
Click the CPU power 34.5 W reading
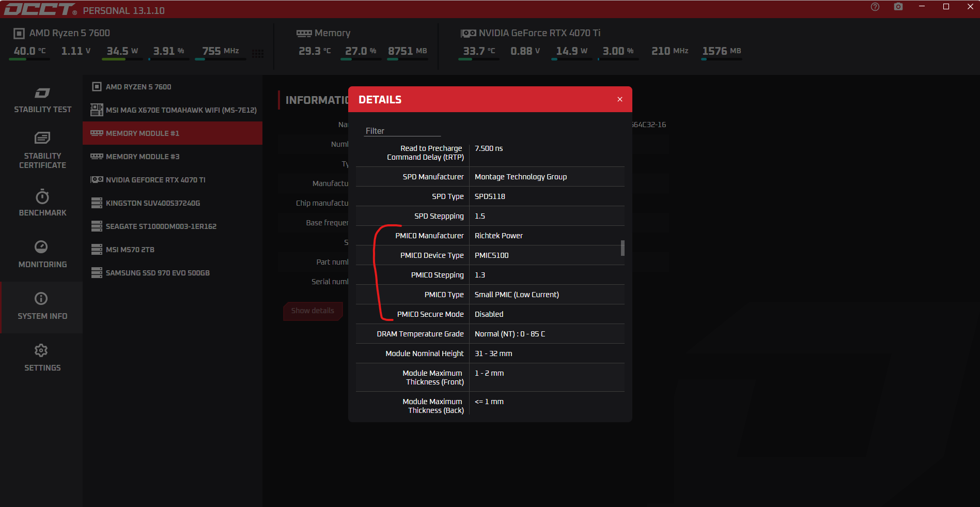(x=122, y=51)
